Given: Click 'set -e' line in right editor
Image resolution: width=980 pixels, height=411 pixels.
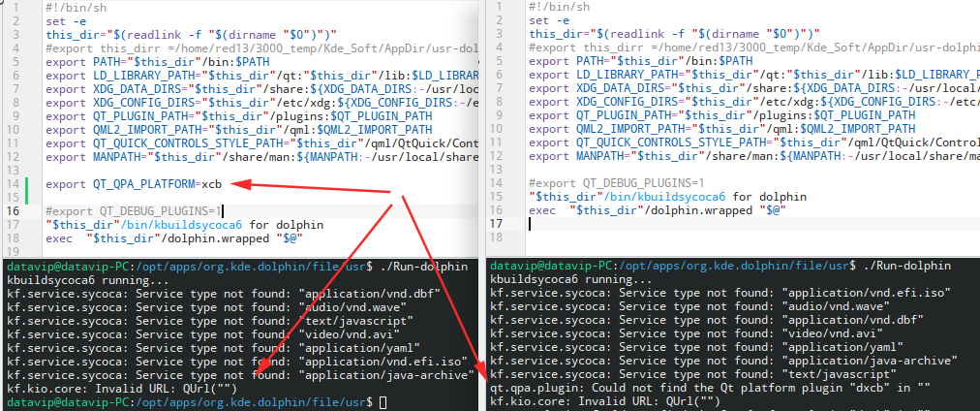Looking at the screenshot, I should [549, 21].
